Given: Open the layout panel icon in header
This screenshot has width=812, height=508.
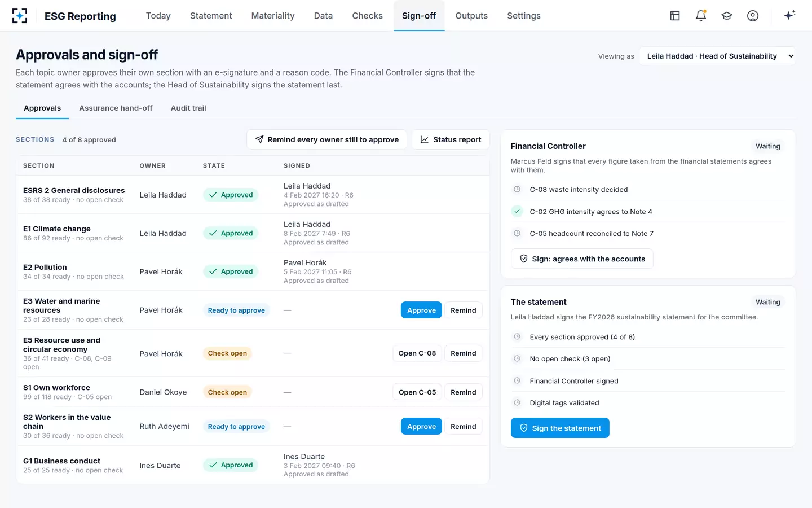Looking at the screenshot, I should point(675,16).
